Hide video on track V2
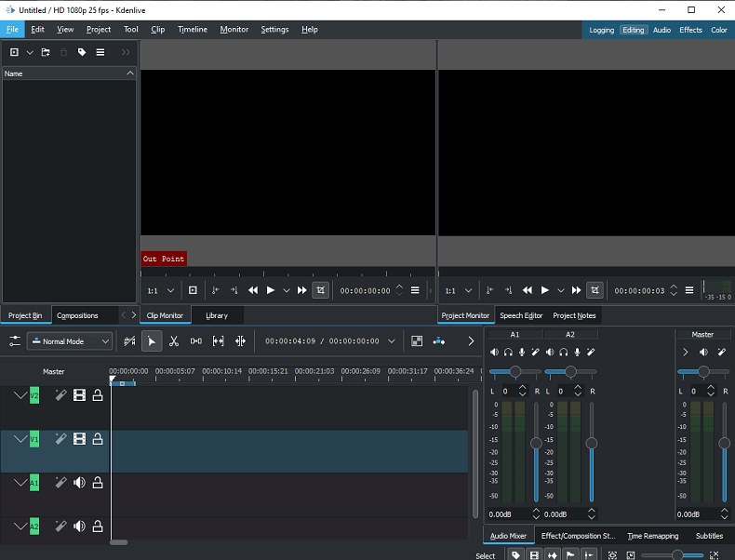The height and width of the screenshot is (560, 735). pyautogui.click(x=79, y=395)
